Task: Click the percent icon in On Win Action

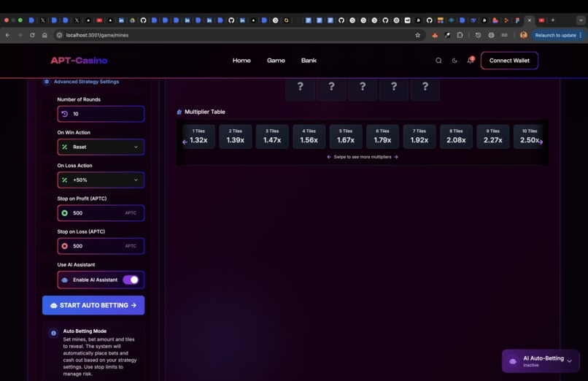Action: click(65, 147)
